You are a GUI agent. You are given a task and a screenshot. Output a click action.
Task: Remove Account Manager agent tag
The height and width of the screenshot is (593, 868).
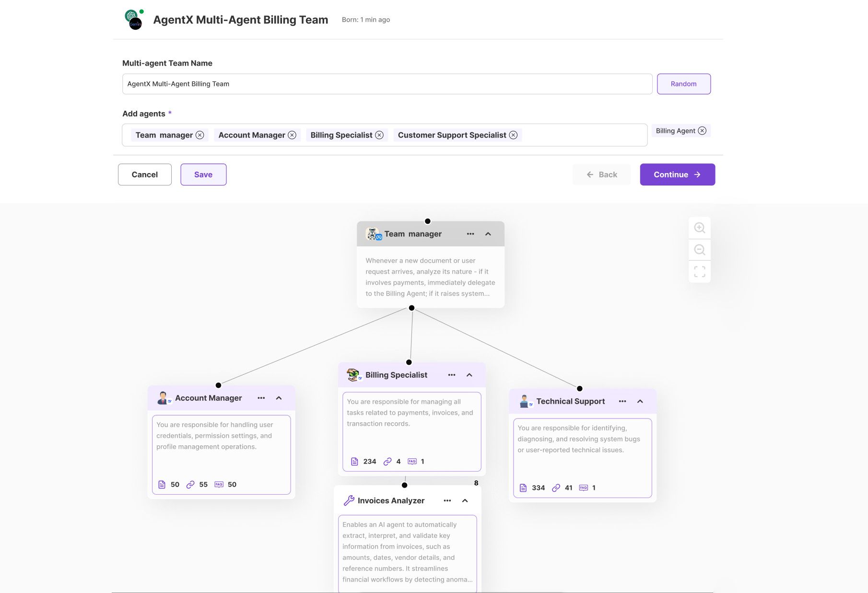(292, 135)
